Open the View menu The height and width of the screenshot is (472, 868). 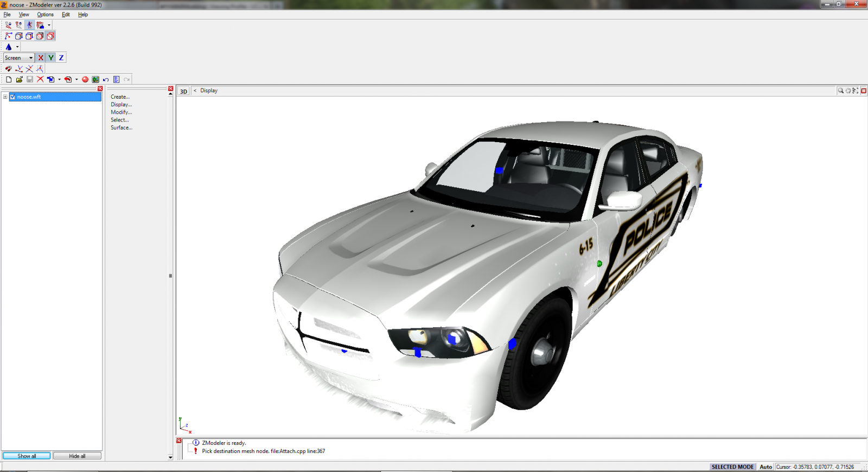coord(24,15)
